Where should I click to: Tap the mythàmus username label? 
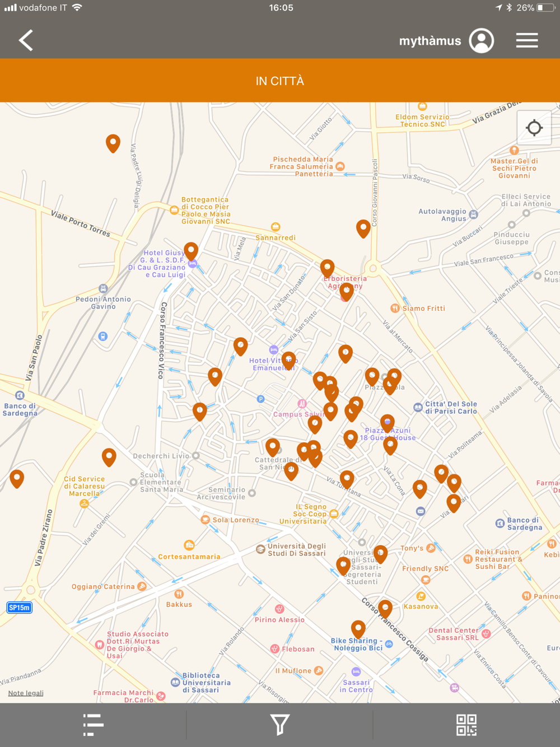click(x=430, y=41)
